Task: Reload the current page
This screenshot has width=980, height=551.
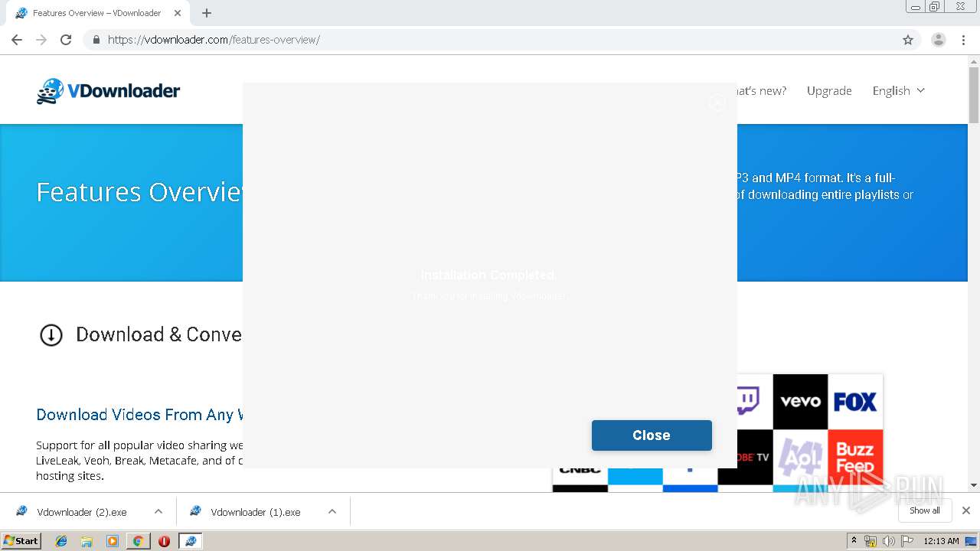Action: (66, 40)
